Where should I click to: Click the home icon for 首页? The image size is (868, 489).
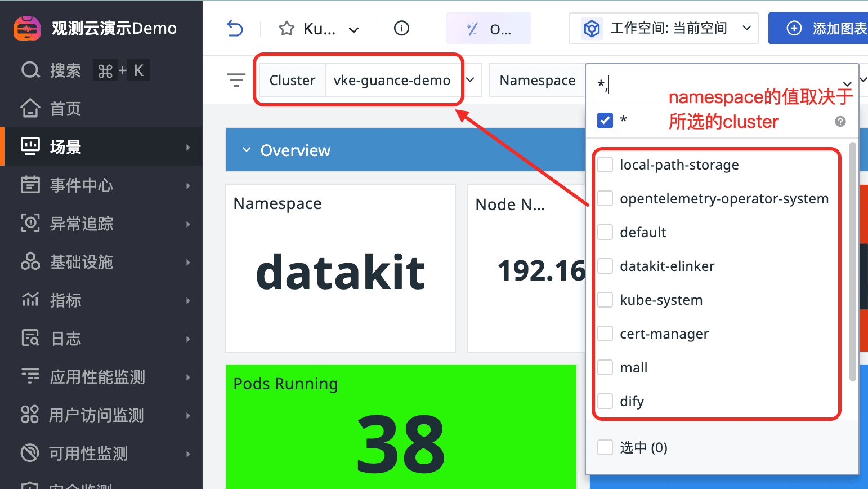30,108
